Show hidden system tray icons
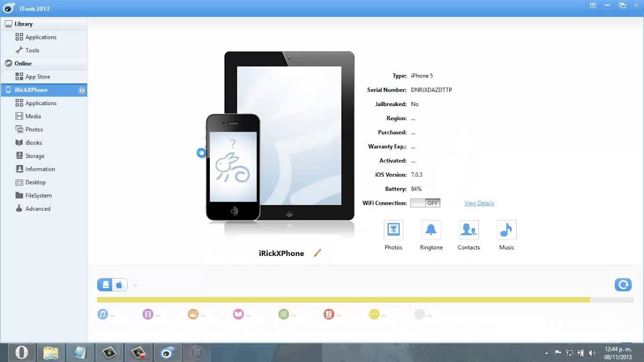Image resolution: width=644 pixels, height=362 pixels. click(546, 353)
